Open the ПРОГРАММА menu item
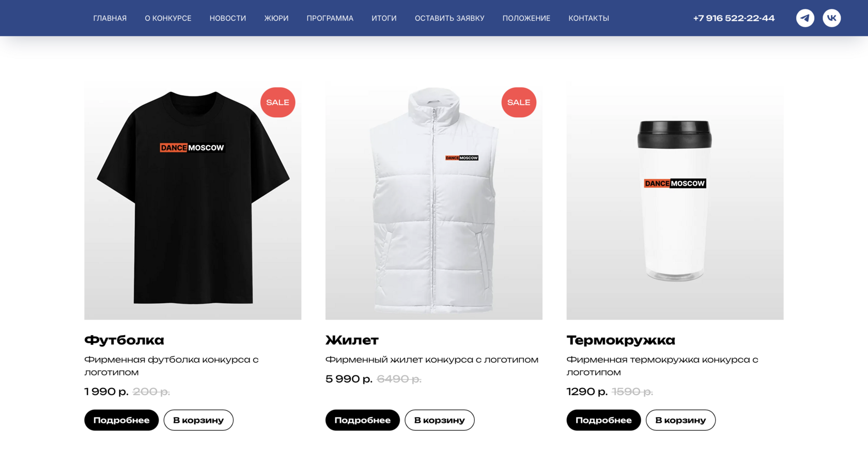 (x=330, y=18)
